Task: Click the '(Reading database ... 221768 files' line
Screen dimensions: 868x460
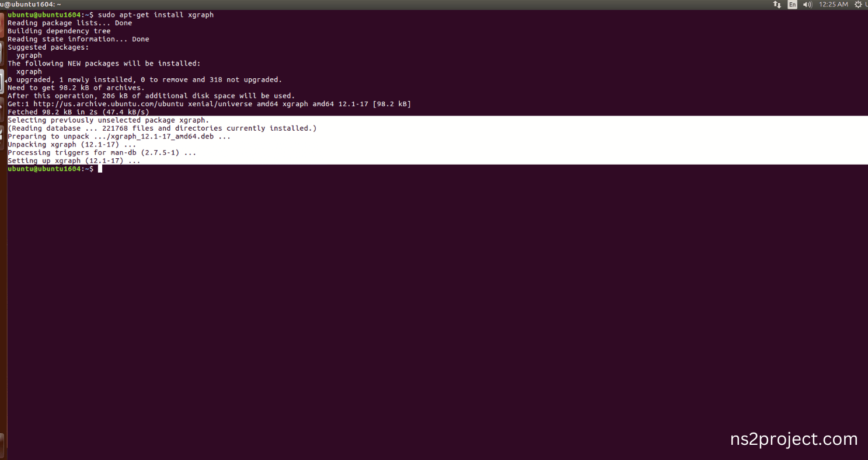Action: point(162,128)
